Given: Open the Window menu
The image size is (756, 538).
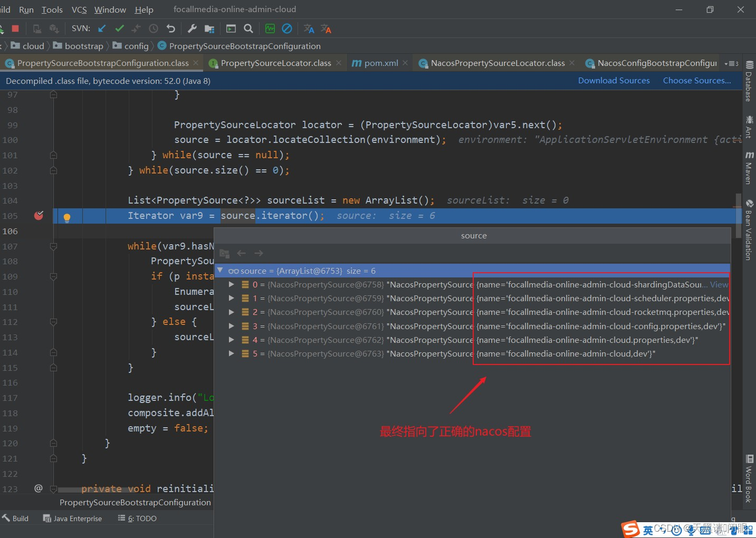Looking at the screenshot, I should (x=110, y=9).
